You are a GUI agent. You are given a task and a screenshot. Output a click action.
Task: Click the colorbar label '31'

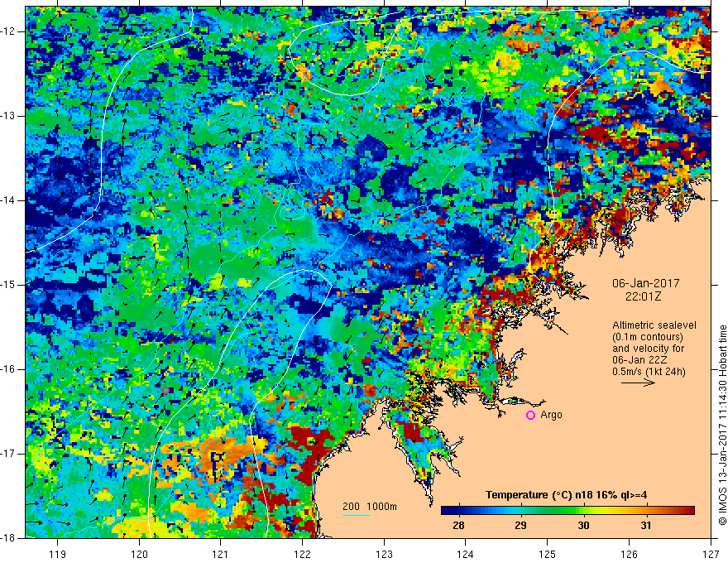pyautogui.click(x=646, y=526)
